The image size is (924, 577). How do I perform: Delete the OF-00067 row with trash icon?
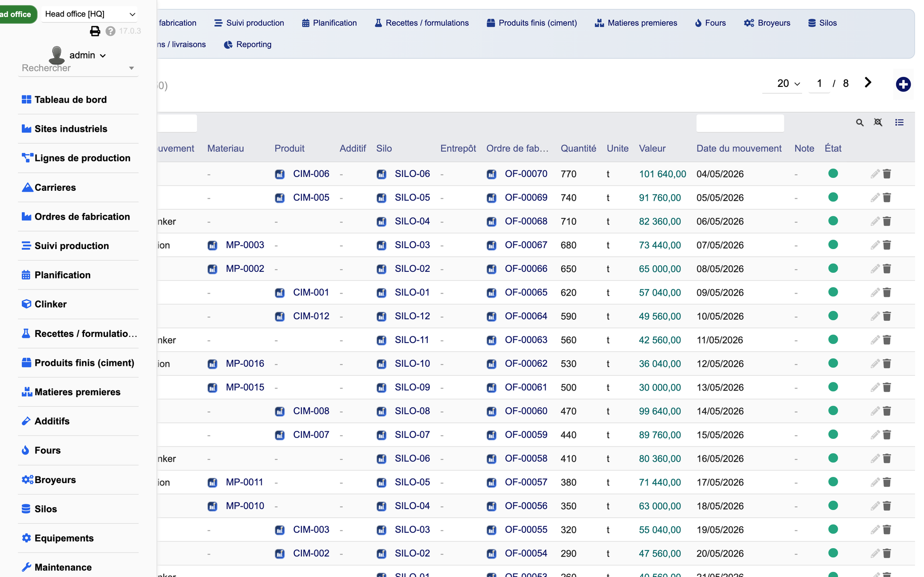[x=887, y=245]
